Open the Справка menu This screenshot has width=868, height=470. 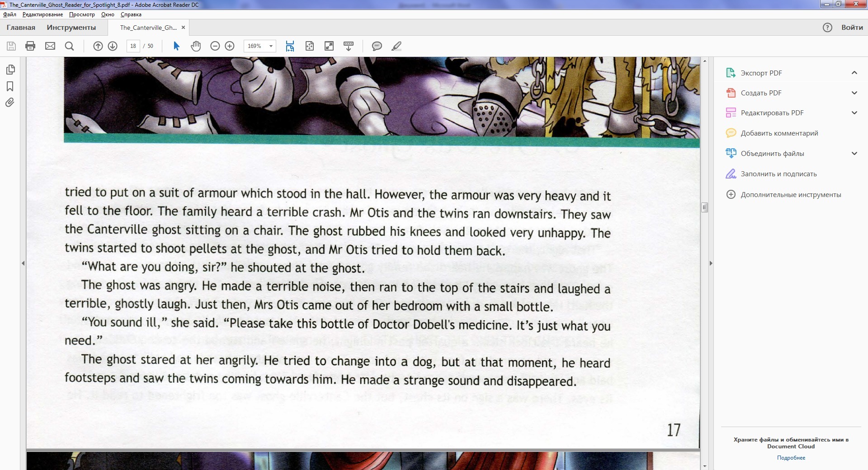[x=131, y=14]
